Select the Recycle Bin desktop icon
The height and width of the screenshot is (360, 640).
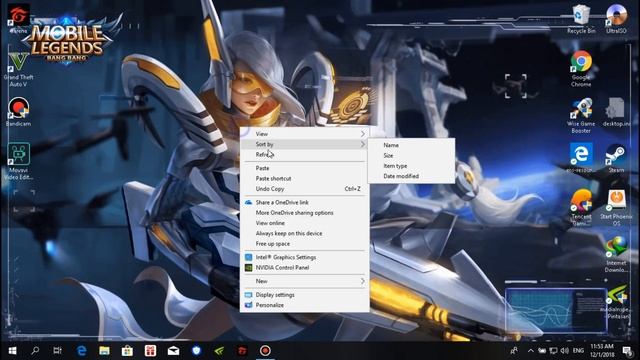point(581,18)
